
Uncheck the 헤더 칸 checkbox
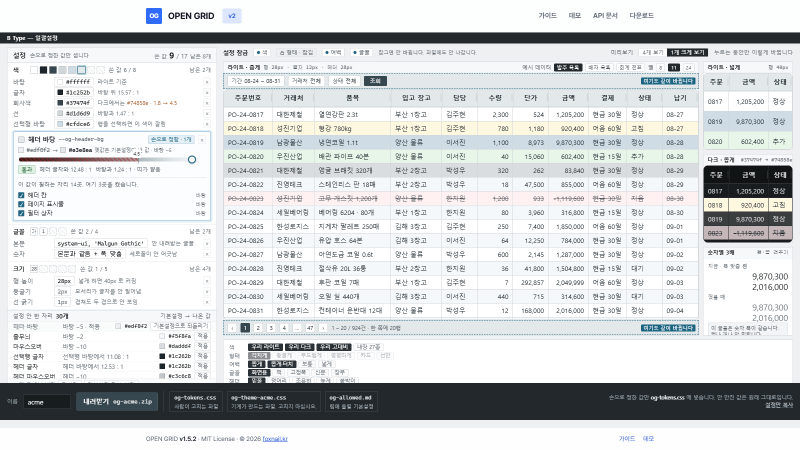pyautogui.click(x=21, y=195)
